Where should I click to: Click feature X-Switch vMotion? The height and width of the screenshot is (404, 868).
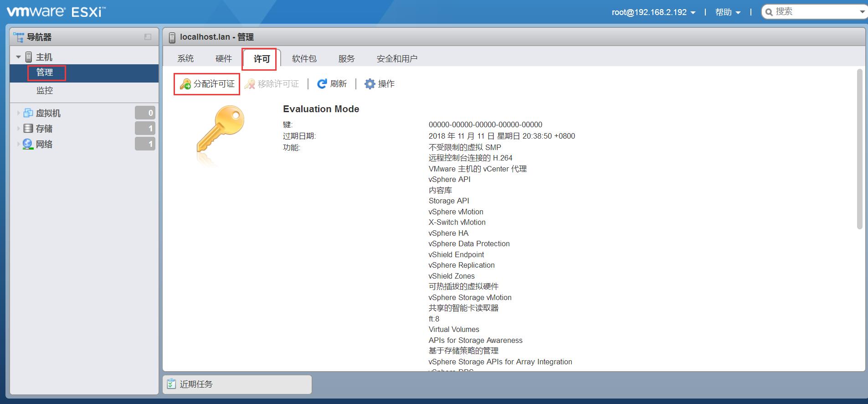pyautogui.click(x=457, y=222)
